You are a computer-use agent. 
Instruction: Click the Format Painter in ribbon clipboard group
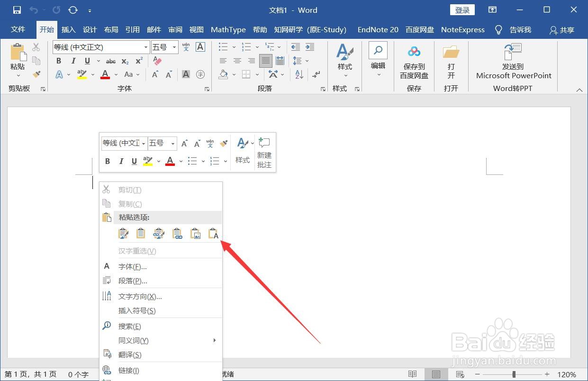(x=36, y=74)
